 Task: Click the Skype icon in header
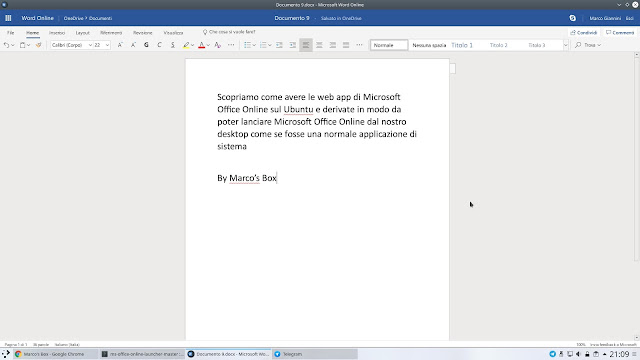[573, 18]
